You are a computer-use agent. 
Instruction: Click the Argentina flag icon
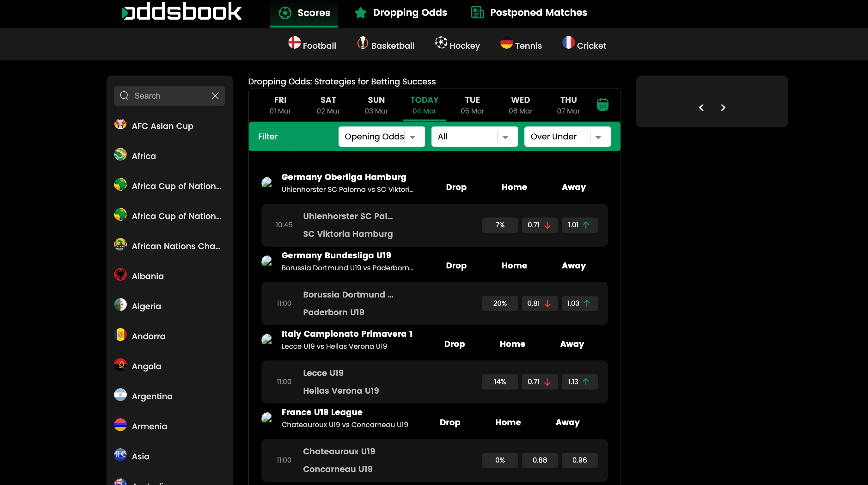pyautogui.click(x=120, y=395)
